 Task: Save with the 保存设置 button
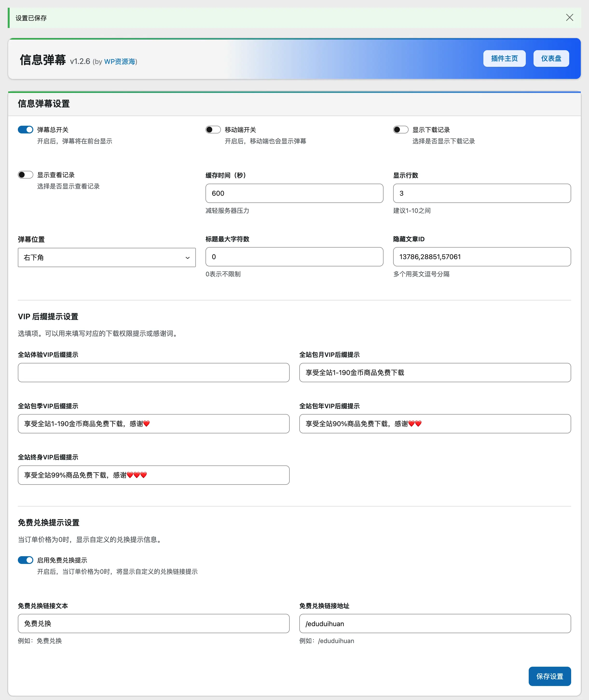tap(550, 676)
